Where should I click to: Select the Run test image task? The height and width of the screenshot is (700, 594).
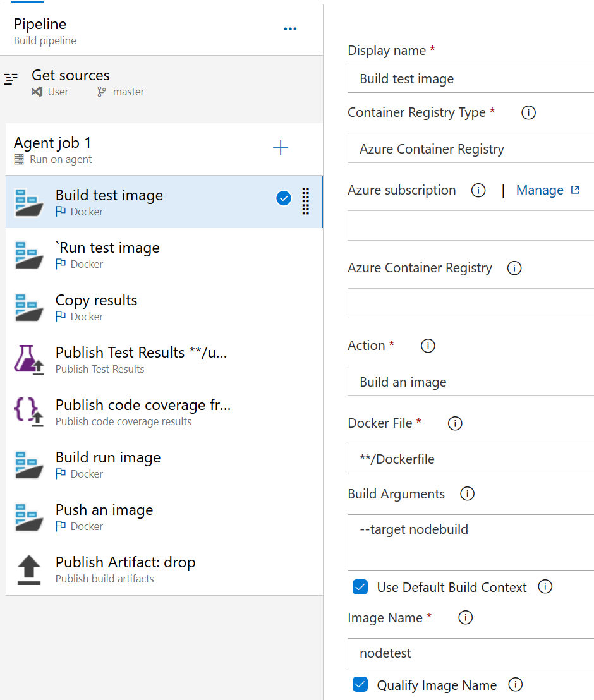coord(164,255)
